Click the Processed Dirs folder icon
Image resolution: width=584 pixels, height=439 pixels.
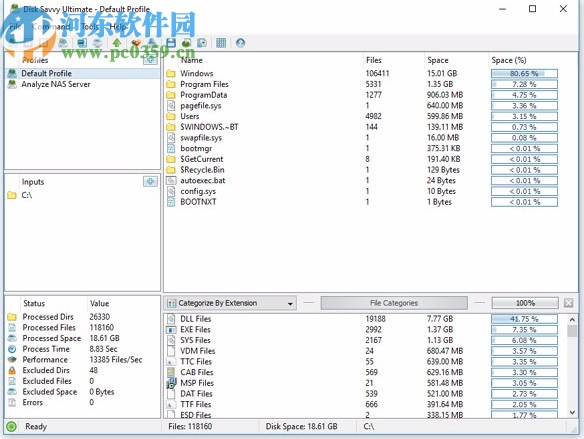12,317
